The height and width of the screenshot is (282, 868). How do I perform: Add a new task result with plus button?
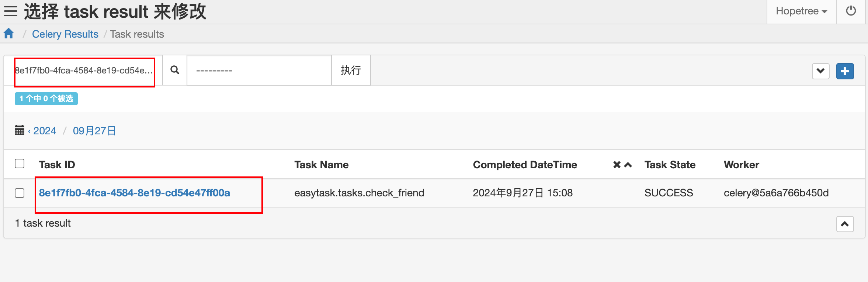point(845,71)
